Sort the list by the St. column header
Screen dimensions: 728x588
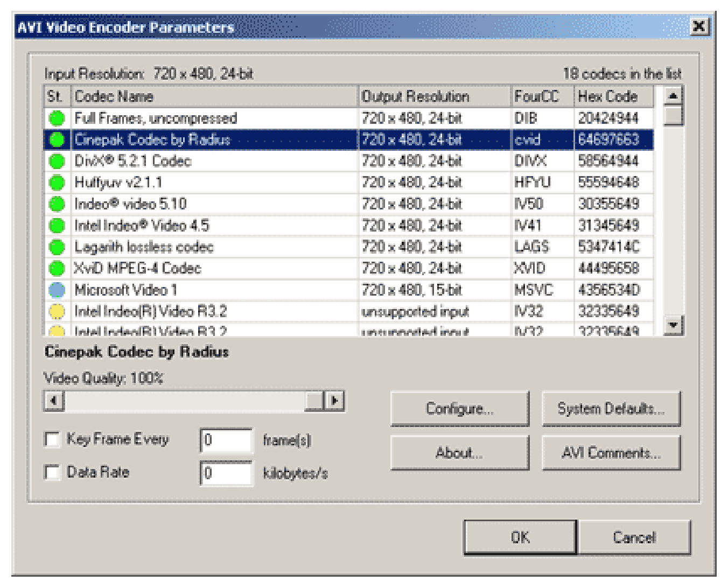57,96
